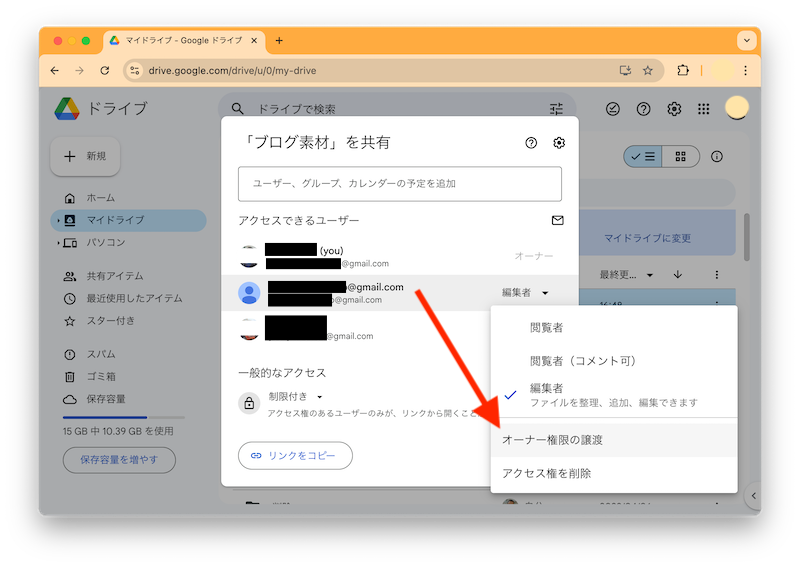Switch to grid layout view

(681, 157)
